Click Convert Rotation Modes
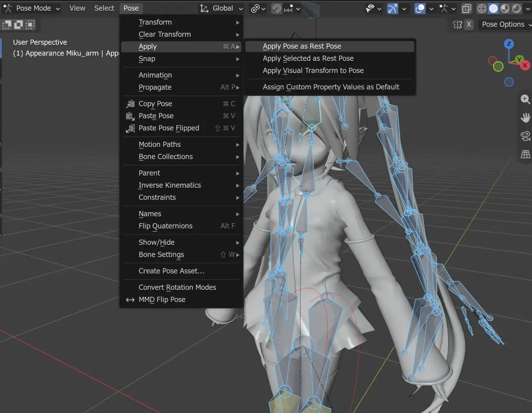The width and height of the screenshot is (532, 413). pos(181,287)
